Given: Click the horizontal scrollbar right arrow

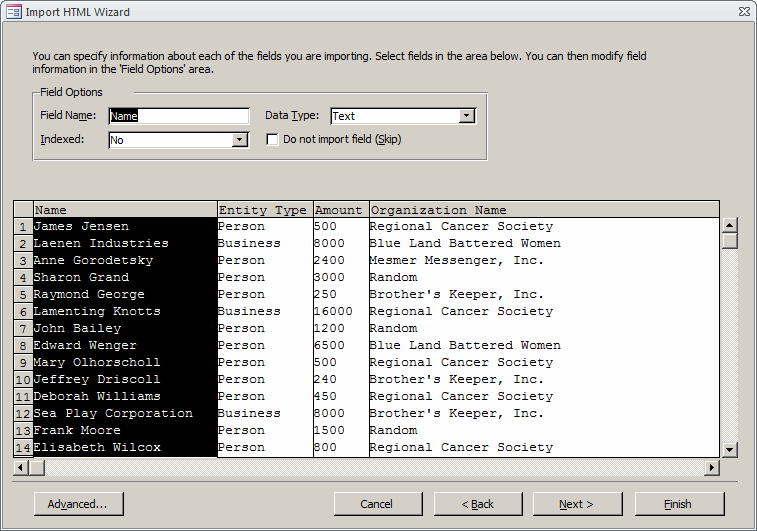Looking at the screenshot, I should click(713, 467).
